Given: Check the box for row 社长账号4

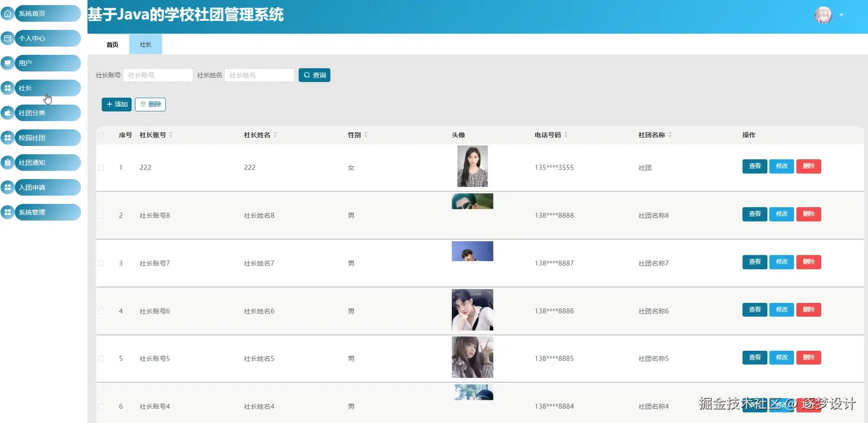Looking at the screenshot, I should [101, 406].
